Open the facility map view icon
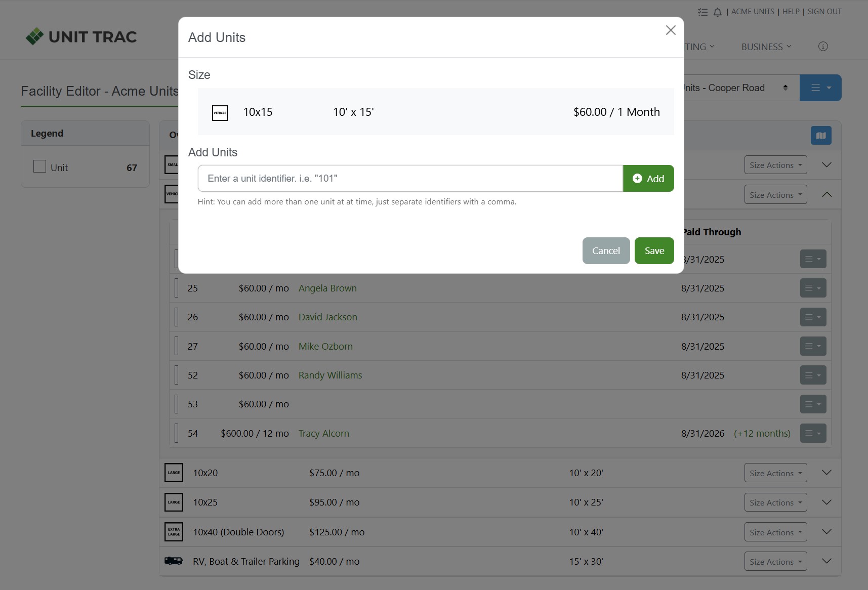Screen dimensions: 868x590 [x=820, y=136]
